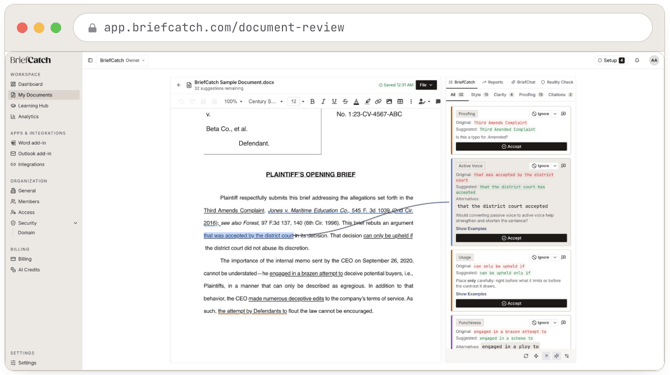Toggle bold formatting in document toolbar
The height and width of the screenshot is (375, 670).
[x=312, y=102]
